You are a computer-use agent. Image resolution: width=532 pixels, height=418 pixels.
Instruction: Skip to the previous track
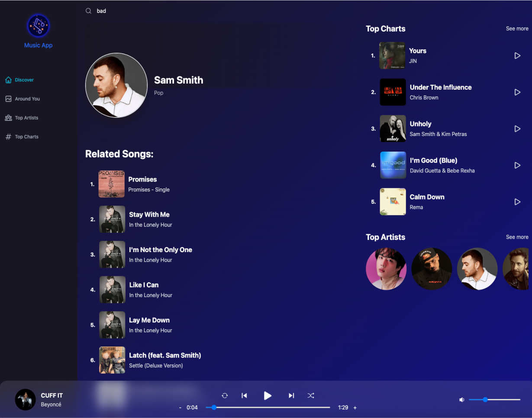(244, 395)
